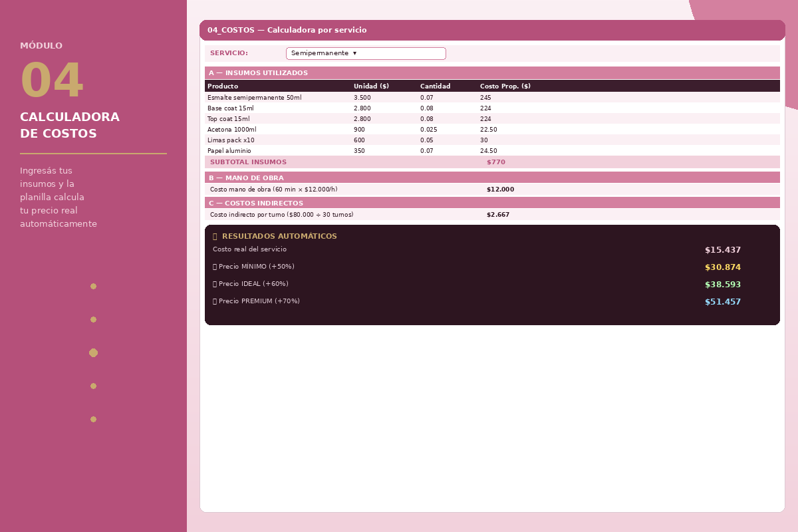
Task: Open the Semipermanente service dropdown
Action: (x=366, y=53)
